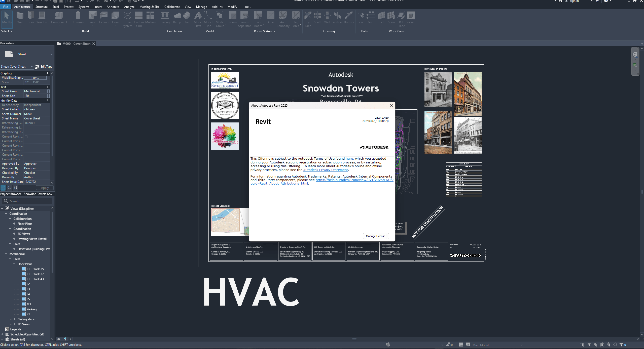Collapse the Mechanical discipline node
Screen dimensions: 644x349
(x=6, y=254)
